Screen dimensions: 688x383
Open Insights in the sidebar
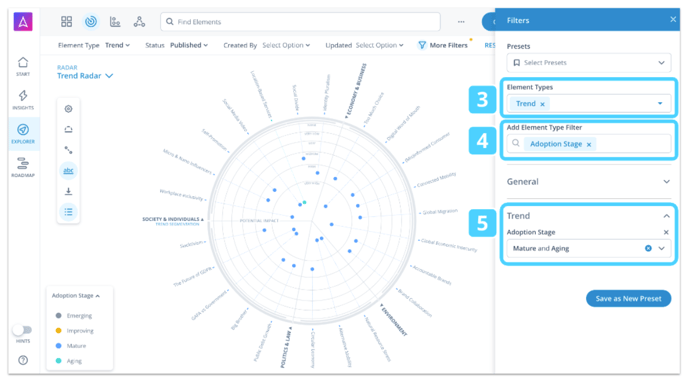point(23,100)
